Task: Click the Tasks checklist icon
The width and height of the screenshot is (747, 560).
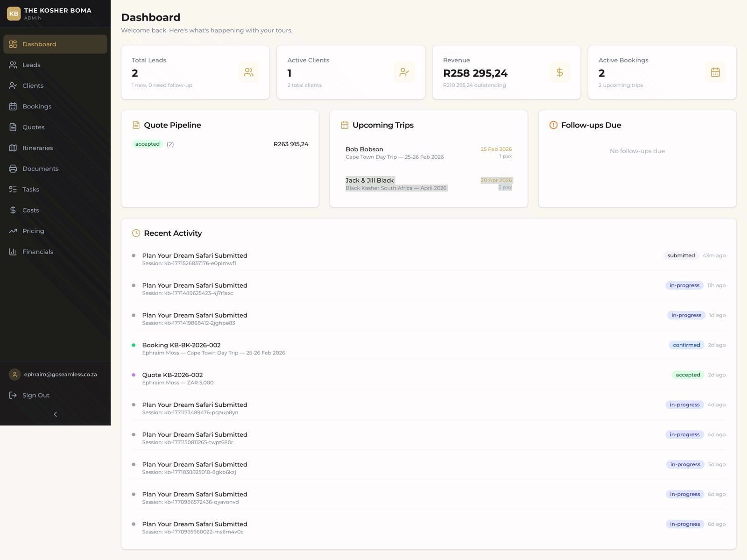Action: [13, 190]
